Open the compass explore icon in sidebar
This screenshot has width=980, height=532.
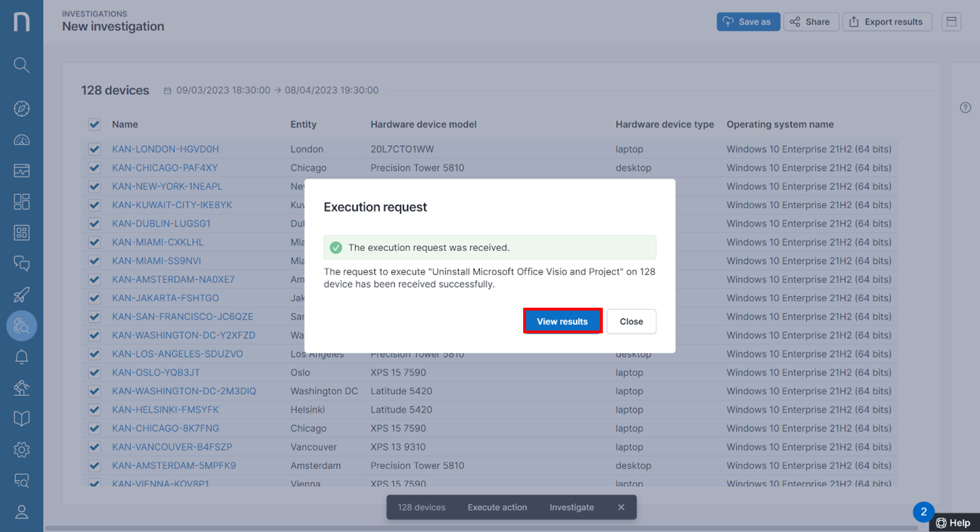click(21, 109)
